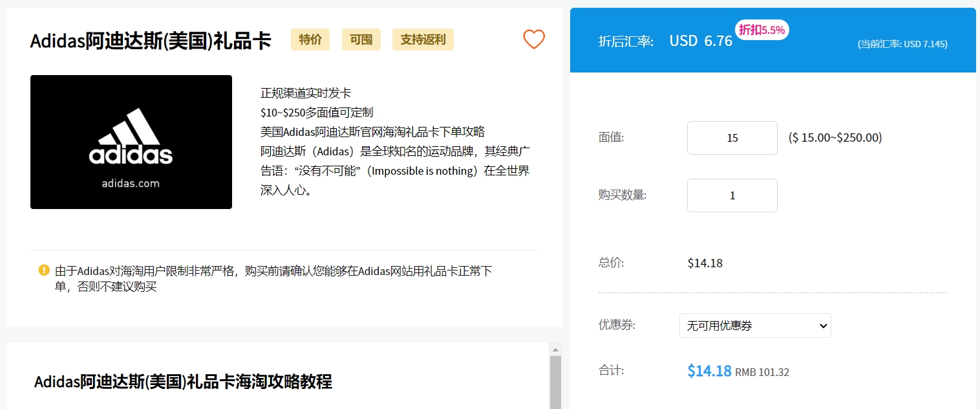Click the USD 6.76 discounted rate
The image size is (980, 409).
point(701,41)
